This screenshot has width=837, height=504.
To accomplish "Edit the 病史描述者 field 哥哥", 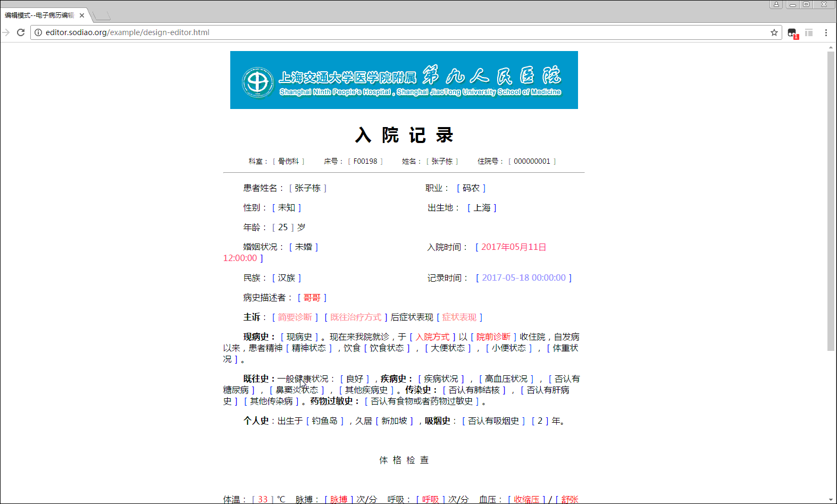I will point(312,298).
